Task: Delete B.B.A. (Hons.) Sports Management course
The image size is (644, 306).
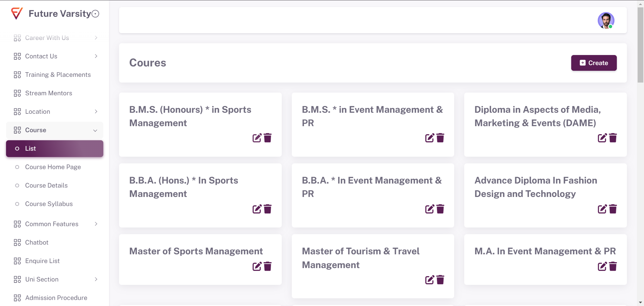Action: tap(268, 209)
